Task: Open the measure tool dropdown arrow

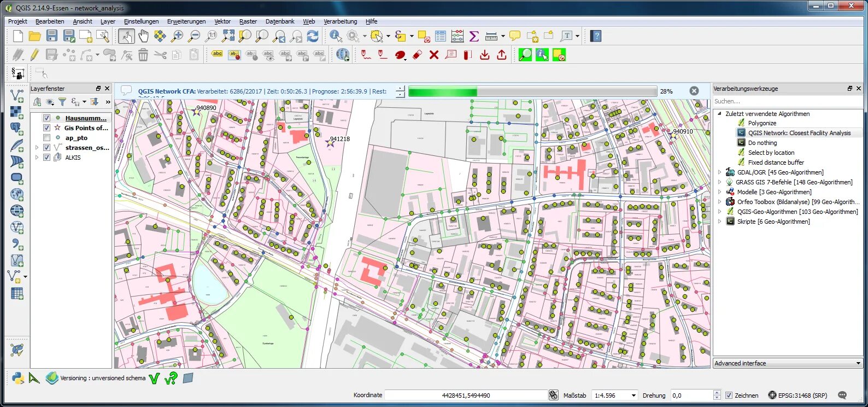Action: tap(503, 36)
